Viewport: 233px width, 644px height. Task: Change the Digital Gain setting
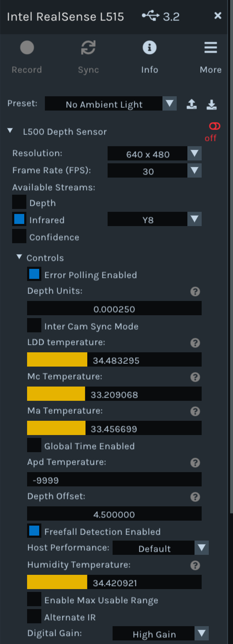(x=201, y=631)
